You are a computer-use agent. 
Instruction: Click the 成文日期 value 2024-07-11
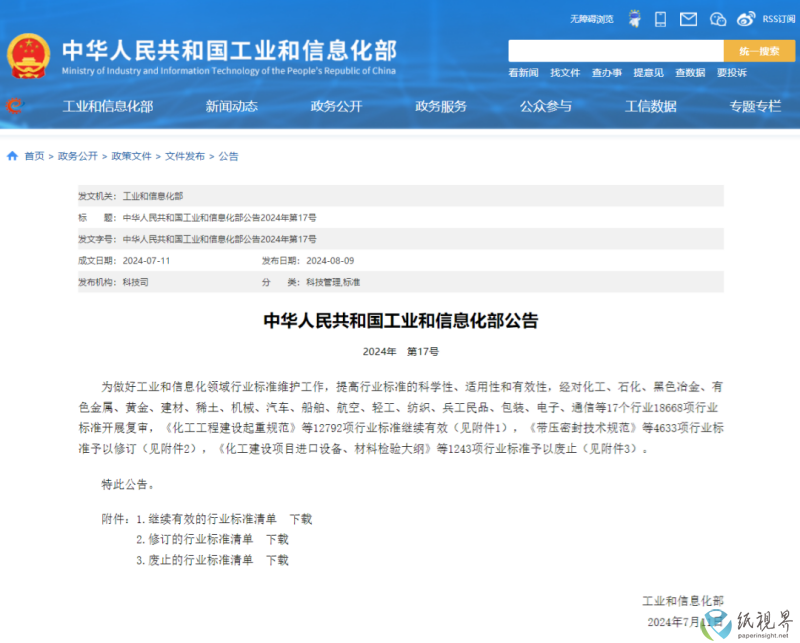click(x=146, y=261)
